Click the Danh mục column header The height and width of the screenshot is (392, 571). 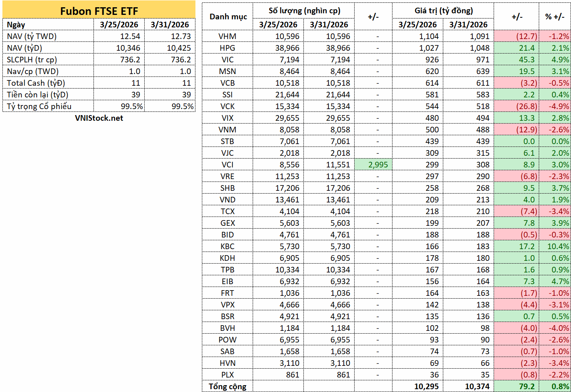tap(227, 17)
